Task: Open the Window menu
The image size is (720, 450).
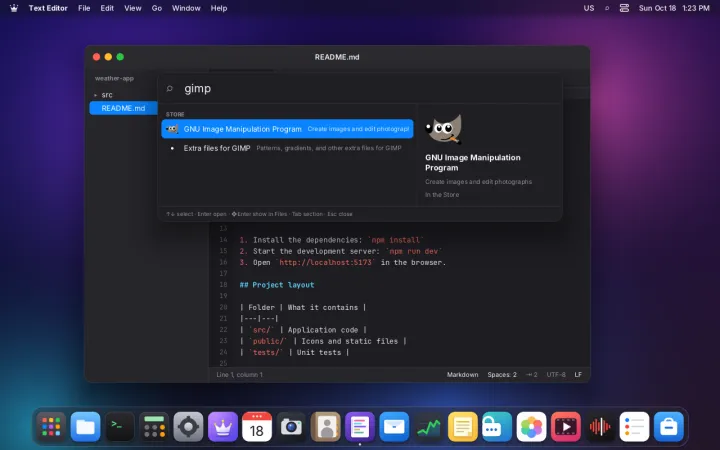Action: (x=186, y=8)
